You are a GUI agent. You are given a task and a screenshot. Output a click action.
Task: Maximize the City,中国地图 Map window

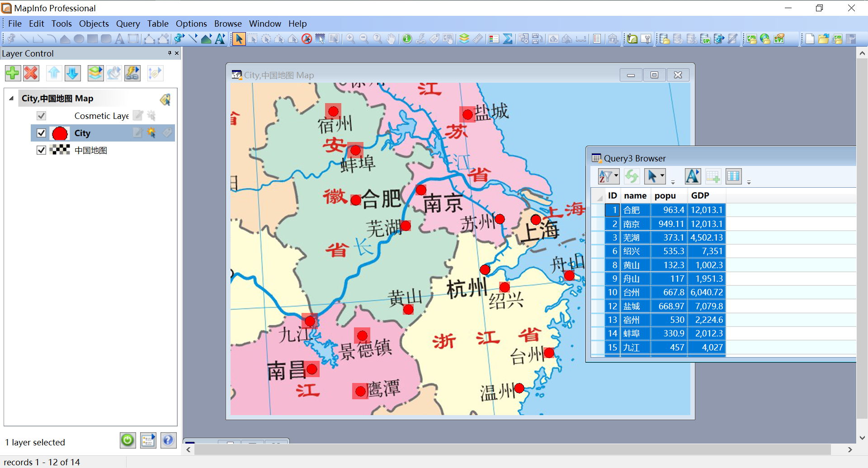[x=654, y=75]
